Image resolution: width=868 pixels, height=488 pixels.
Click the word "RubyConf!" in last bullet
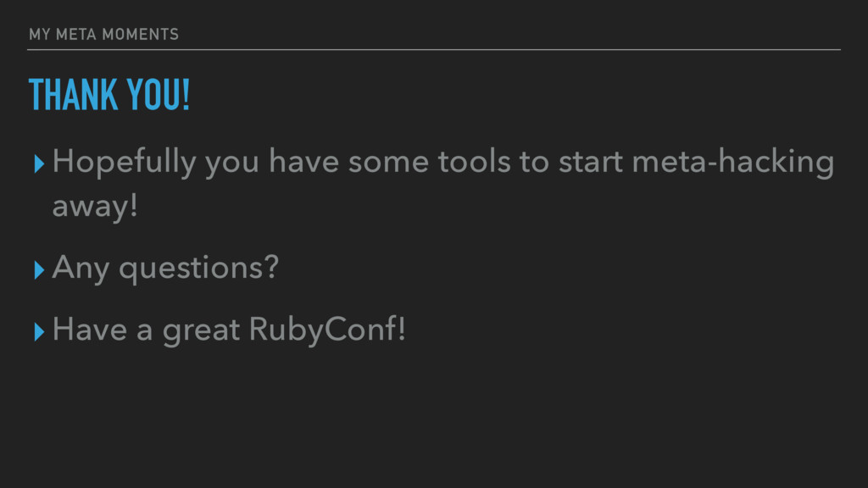pyautogui.click(x=327, y=330)
